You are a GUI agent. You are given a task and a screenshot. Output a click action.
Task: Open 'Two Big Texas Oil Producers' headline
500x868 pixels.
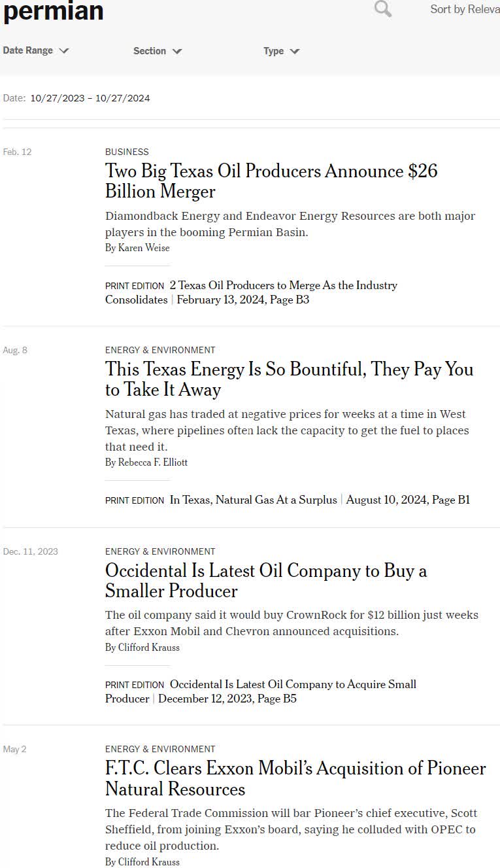[x=271, y=181]
